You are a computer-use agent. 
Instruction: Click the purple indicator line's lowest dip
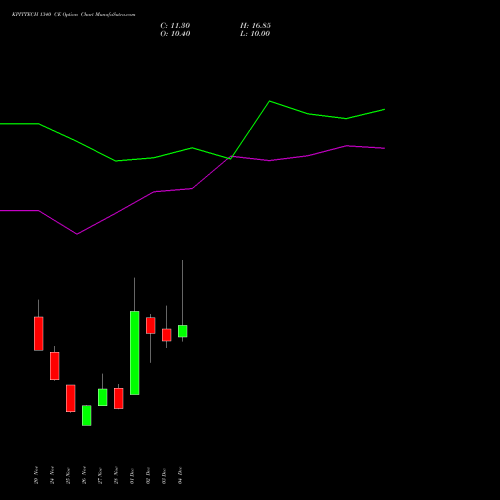click(x=77, y=234)
